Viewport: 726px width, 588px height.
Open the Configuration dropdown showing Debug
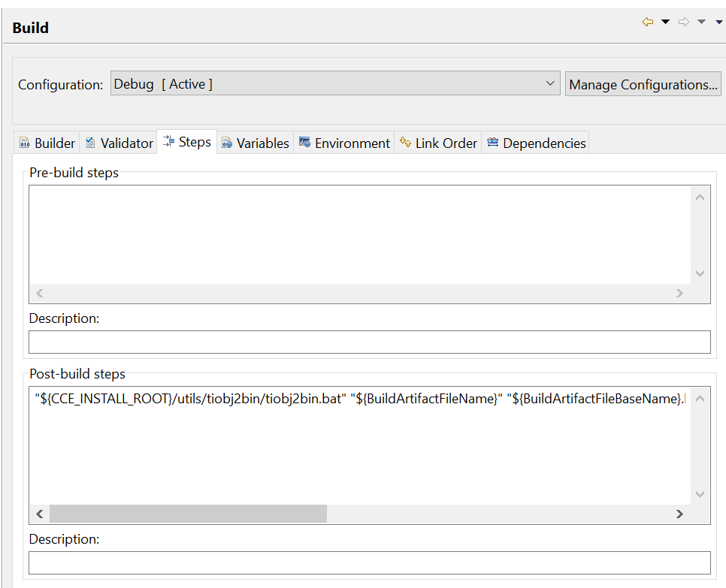tap(334, 84)
